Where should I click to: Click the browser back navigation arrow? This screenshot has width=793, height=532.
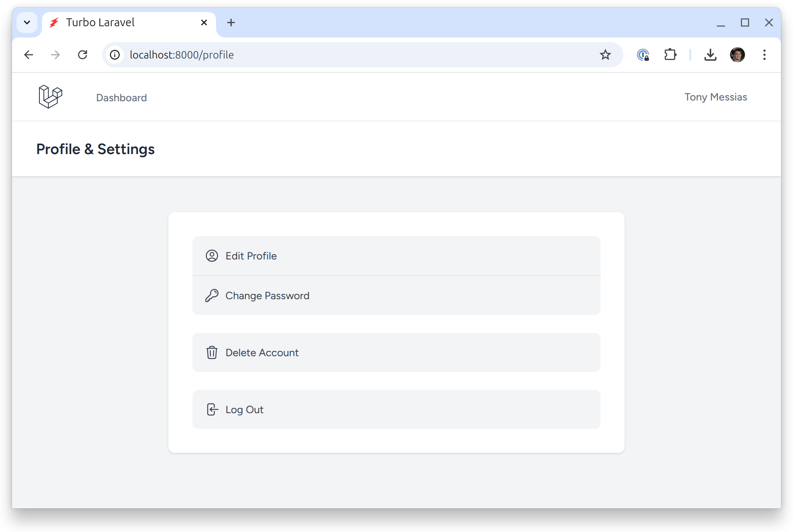tap(28, 55)
